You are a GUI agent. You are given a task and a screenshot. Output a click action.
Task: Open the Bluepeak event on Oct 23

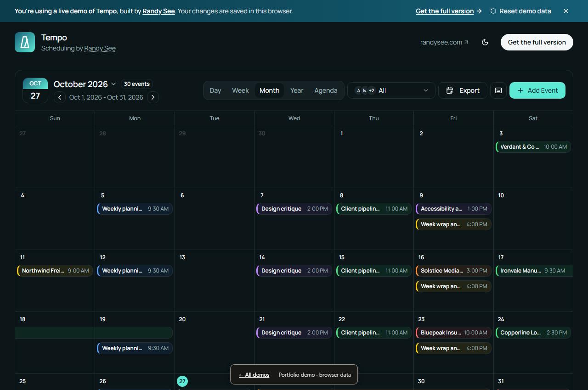point(453,333)
